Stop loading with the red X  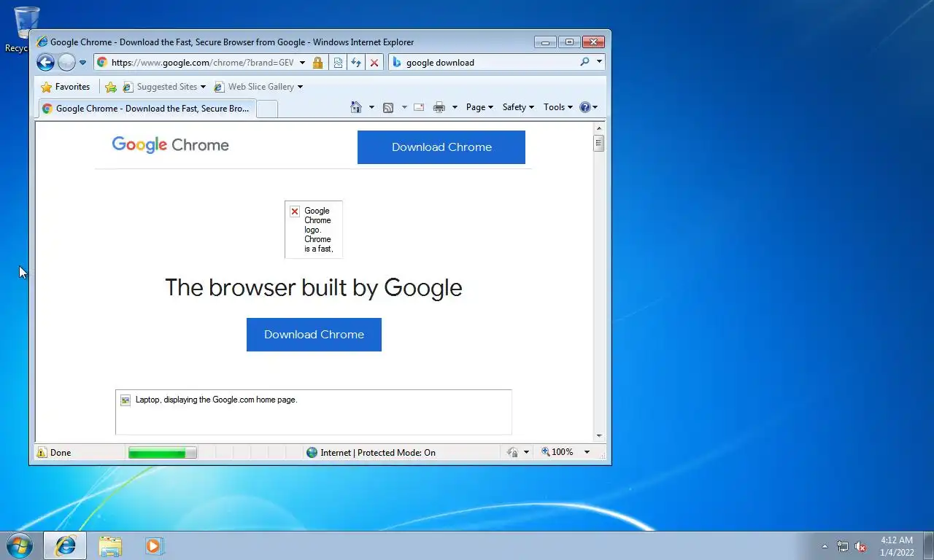[374, 63]
